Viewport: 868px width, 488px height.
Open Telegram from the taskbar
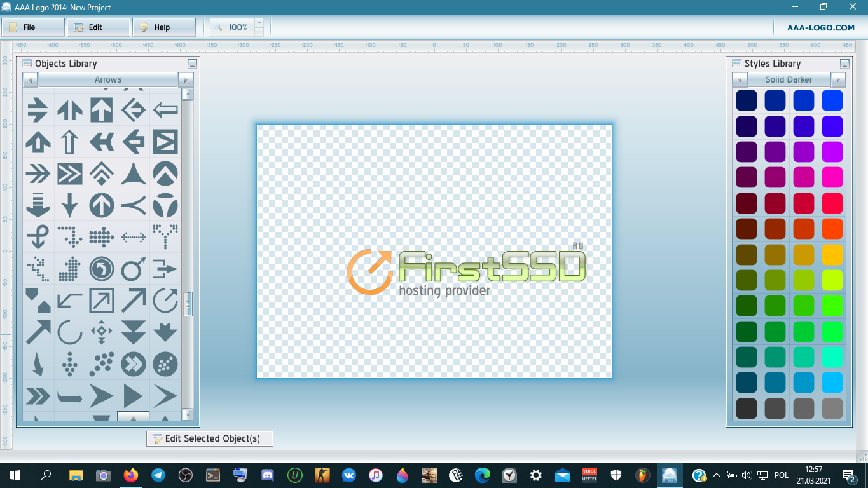[158, 475]
